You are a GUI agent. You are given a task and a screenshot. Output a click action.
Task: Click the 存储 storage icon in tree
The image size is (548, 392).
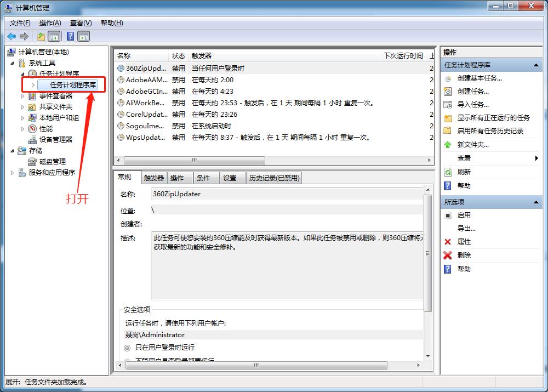[22, 151]
